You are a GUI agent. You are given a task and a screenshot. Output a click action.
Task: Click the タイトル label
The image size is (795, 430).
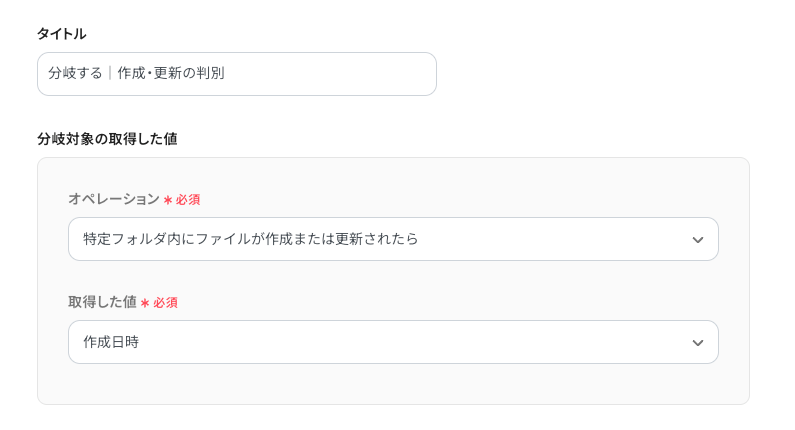tap(61, 34)
